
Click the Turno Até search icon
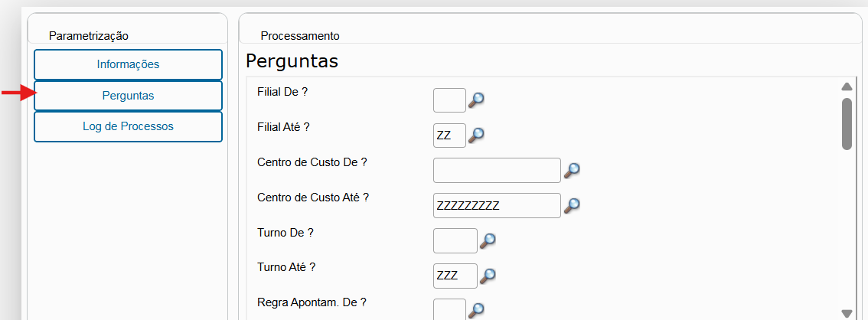pos(487,275)
